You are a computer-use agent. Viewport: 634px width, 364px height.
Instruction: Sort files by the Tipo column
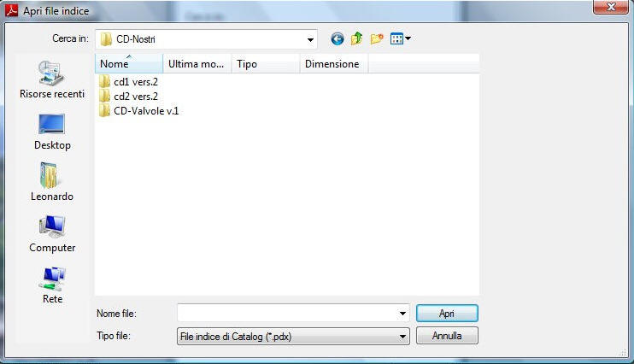(x=266, y=64)
